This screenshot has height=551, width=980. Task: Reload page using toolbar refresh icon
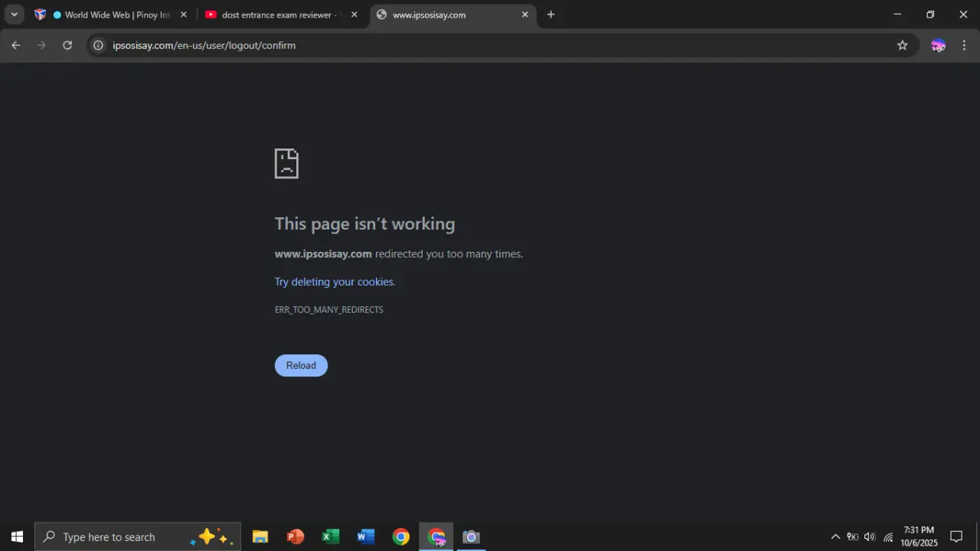click(x=67, y=45)
